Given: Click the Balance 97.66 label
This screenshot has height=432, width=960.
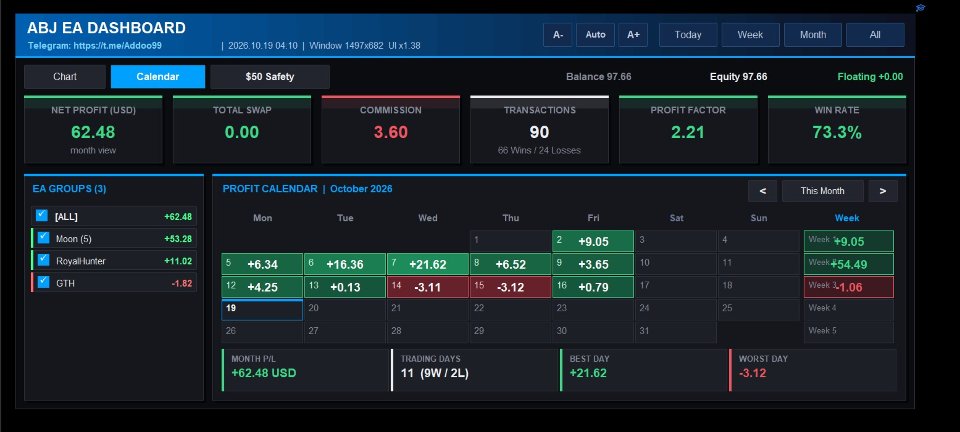Looking at the screenshot, I should pos(599,76).
